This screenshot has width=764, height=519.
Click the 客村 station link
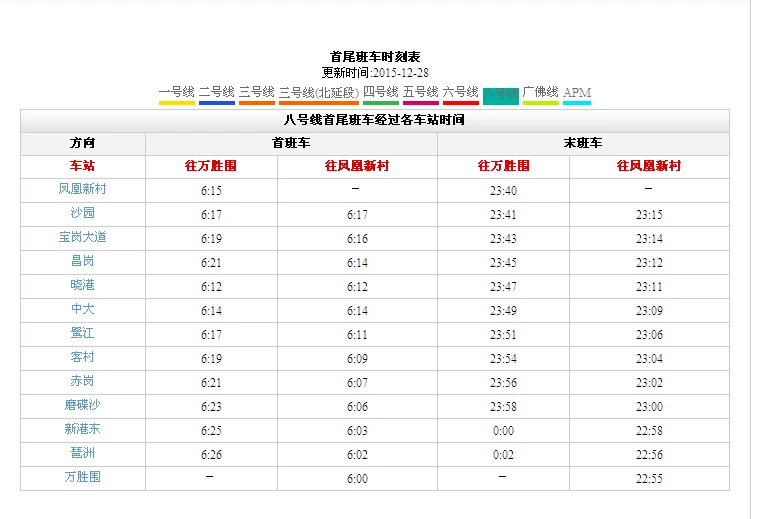tap(82, 357)
